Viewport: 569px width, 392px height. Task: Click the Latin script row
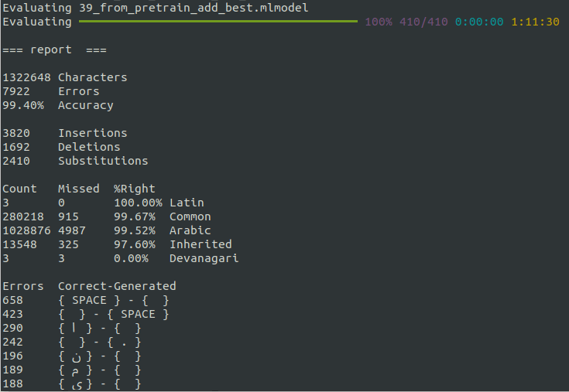186,203
